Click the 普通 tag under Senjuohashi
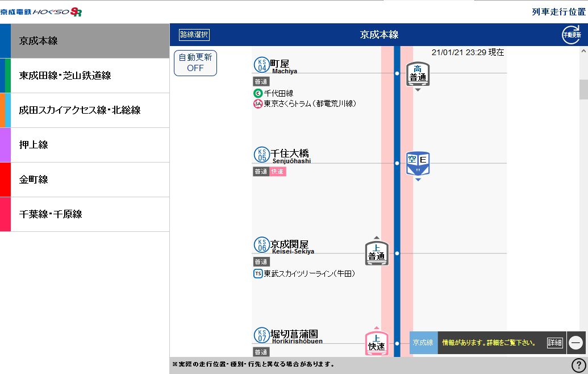588x374 pixels. click(261, 172)
